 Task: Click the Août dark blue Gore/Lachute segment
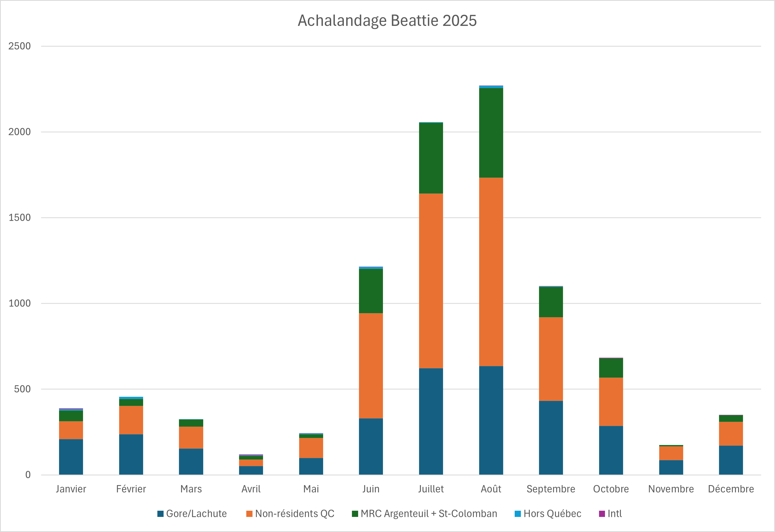(x=491, y=420)
